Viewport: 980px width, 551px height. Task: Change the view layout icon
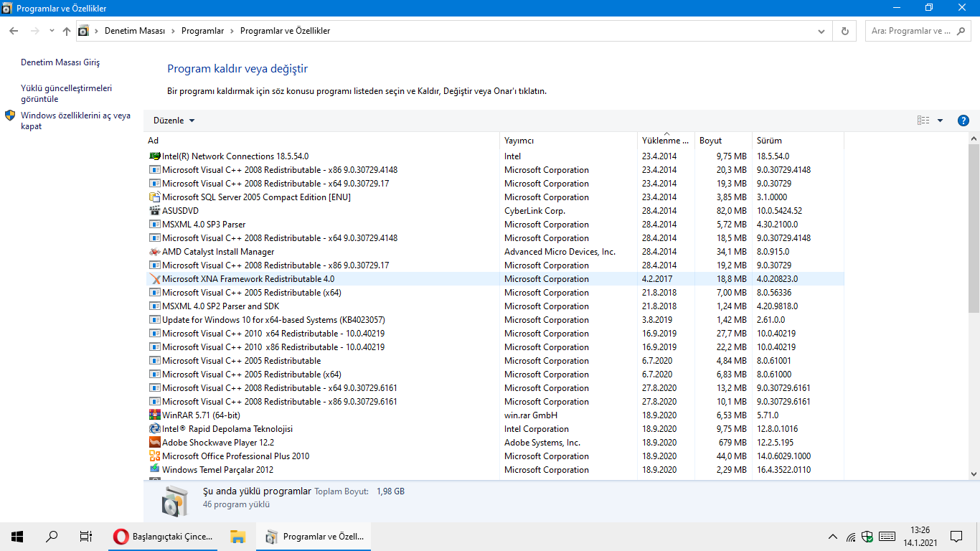923,121
